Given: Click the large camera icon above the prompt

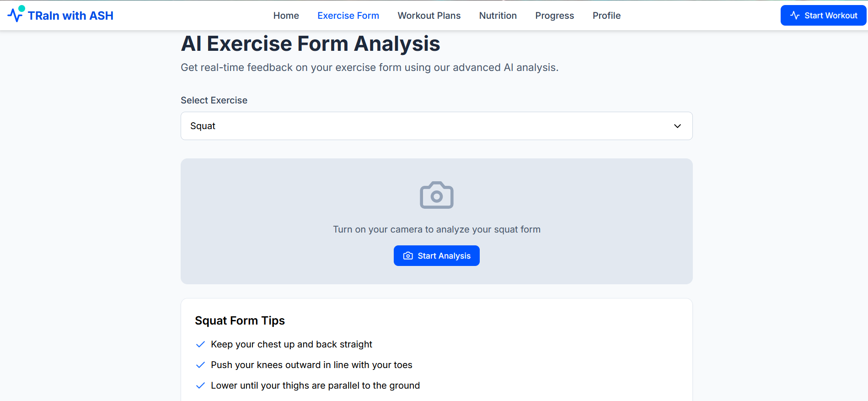Looking at the screenshot, I should (x=436, y=195).
